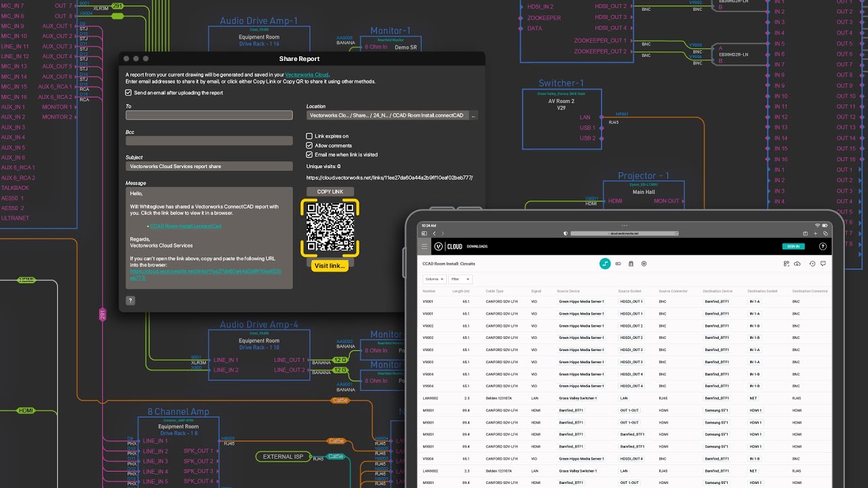Select the EXTERNAL ISP node in drawing

[283, 457]
